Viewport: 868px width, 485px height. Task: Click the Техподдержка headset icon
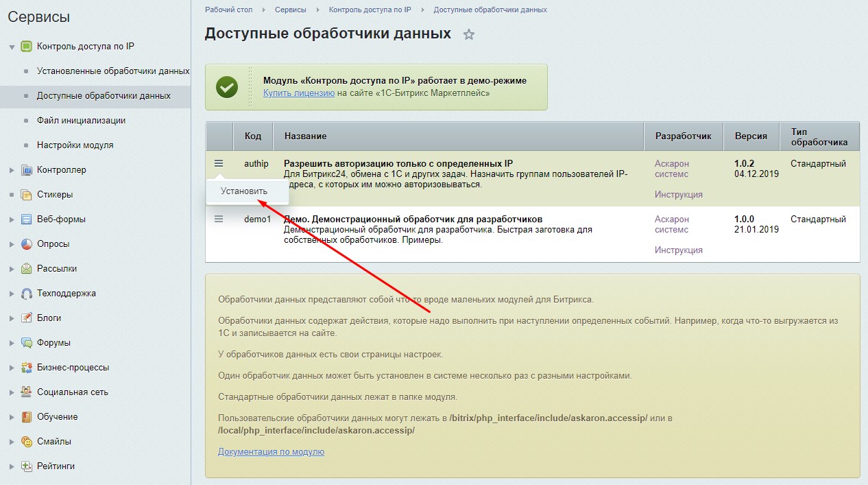click(27, 294)
